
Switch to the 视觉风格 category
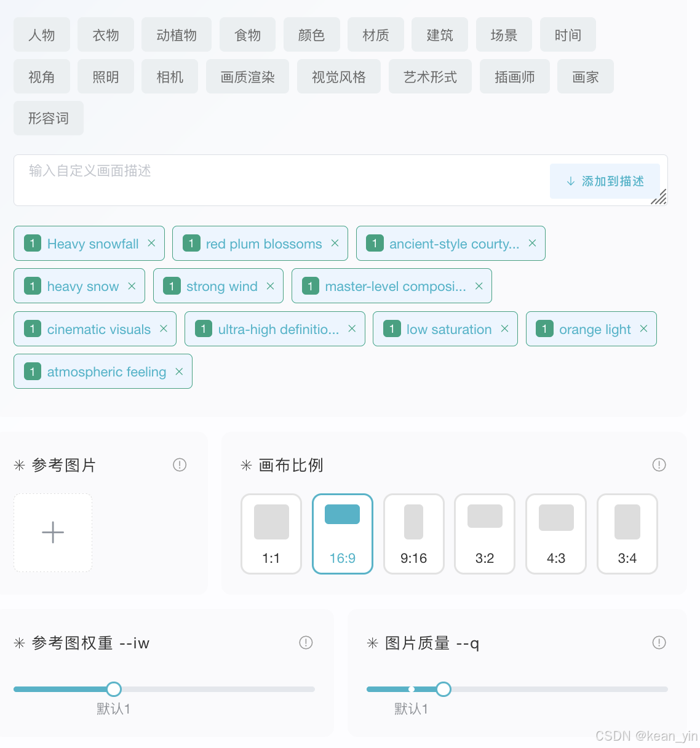[x=338, y=77]
